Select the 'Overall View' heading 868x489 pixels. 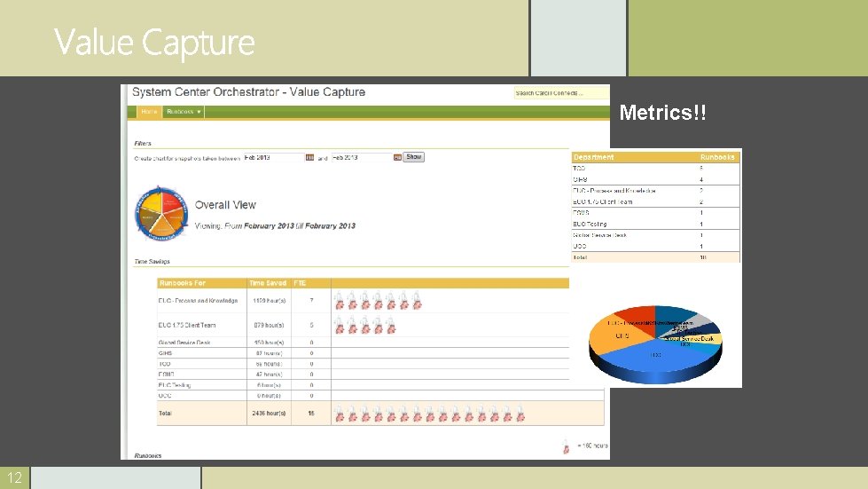pyautogui.click(x=225, y=205)
